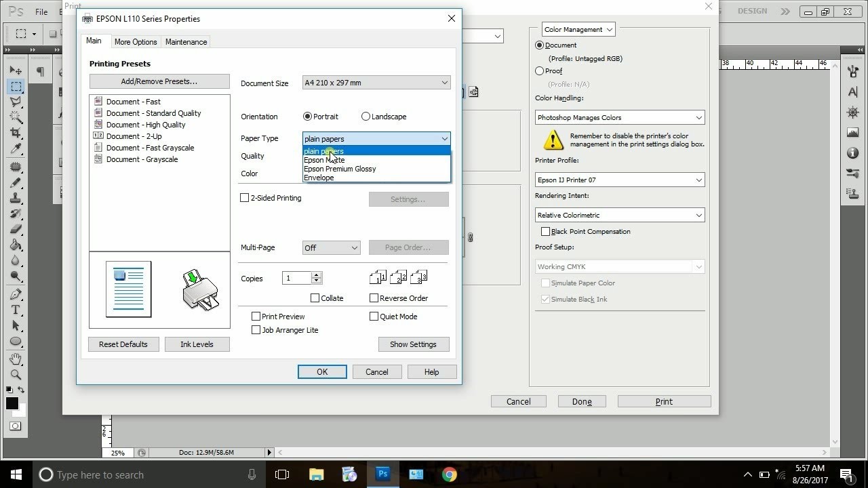The image size is (868, 488).
Task: Open the Navigator panel icon
Action: pyautogui.click(x=853, y=112)
